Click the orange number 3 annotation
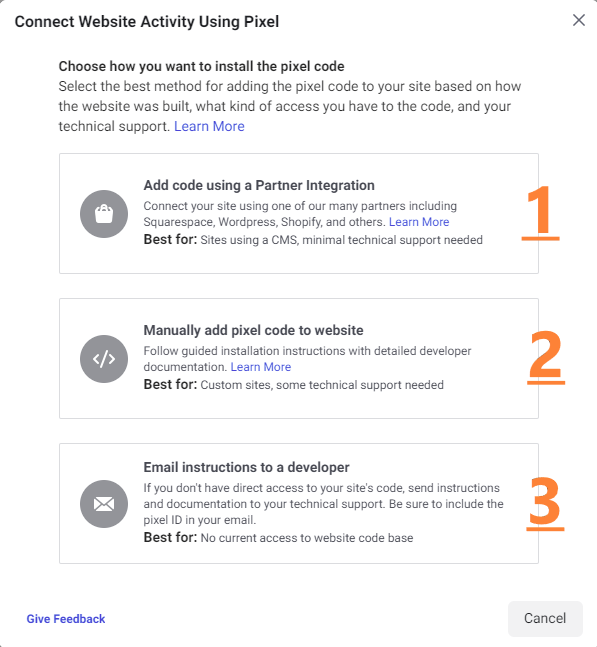The height and width of the screenshot is (647, 597). 545,503
